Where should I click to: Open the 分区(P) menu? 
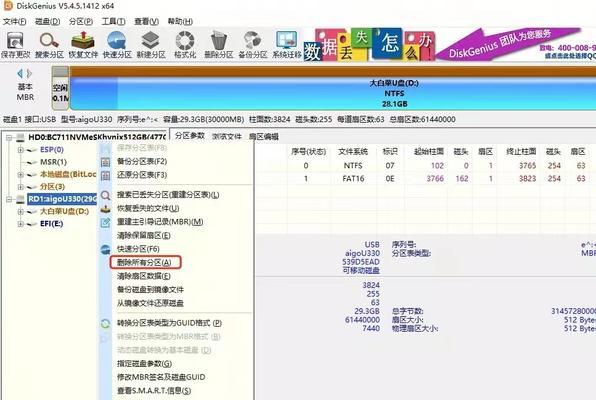coord(81,21)
